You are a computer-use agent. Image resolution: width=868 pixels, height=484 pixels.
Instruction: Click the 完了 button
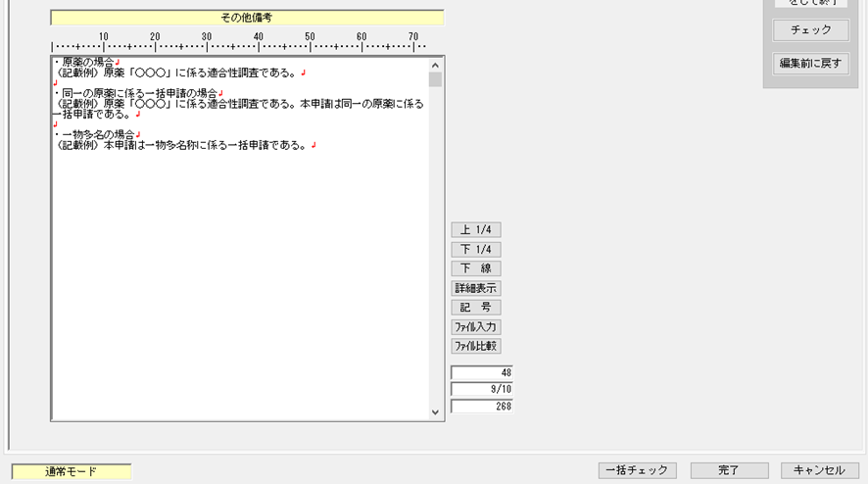pyautogui.click(x=728, y=470)
